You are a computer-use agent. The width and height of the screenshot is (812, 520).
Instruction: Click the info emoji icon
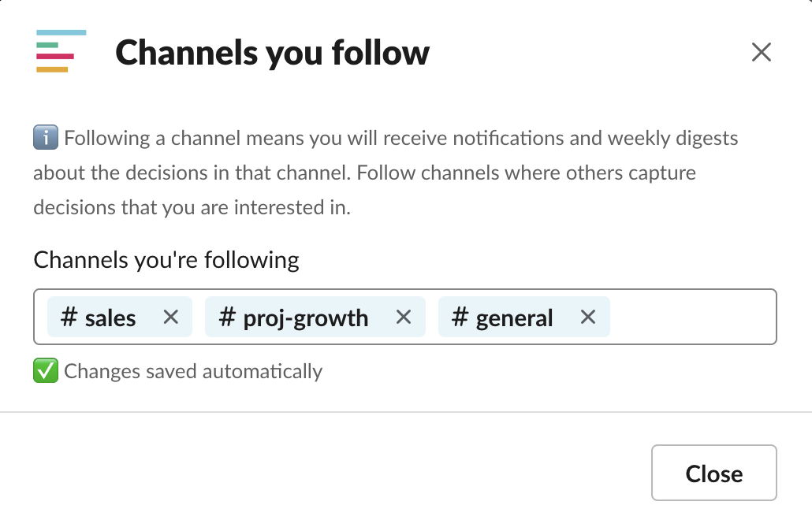click(45, 137)
